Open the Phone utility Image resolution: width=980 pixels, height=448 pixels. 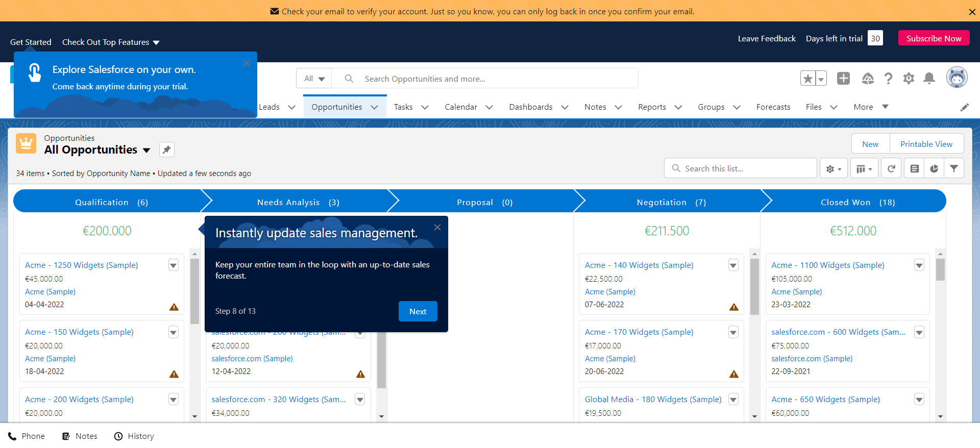[x=27, y=436]
